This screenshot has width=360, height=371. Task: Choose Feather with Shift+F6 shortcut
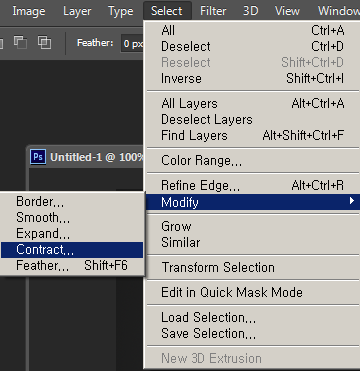tap(72, 266)
